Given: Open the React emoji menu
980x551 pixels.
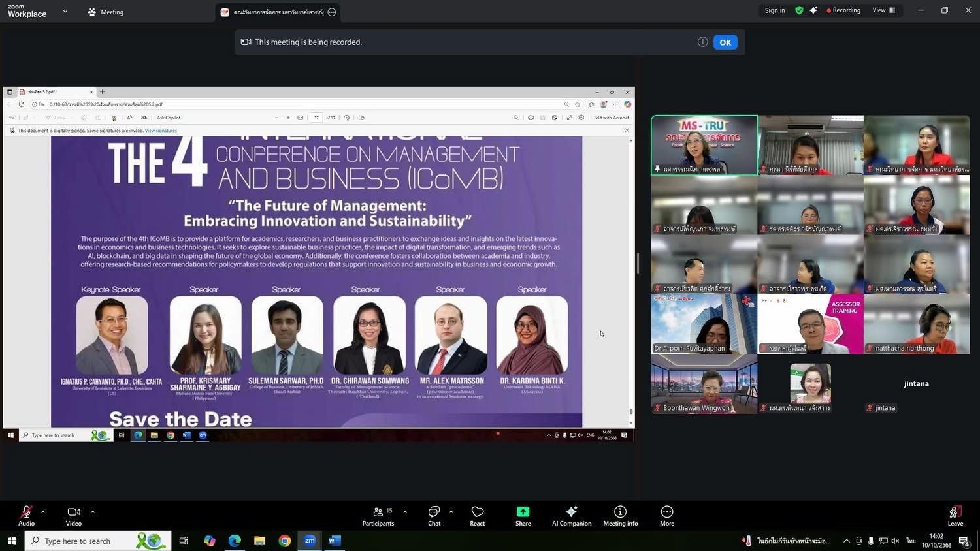Looking at the screenshot, I should click(x=478, y=515).
